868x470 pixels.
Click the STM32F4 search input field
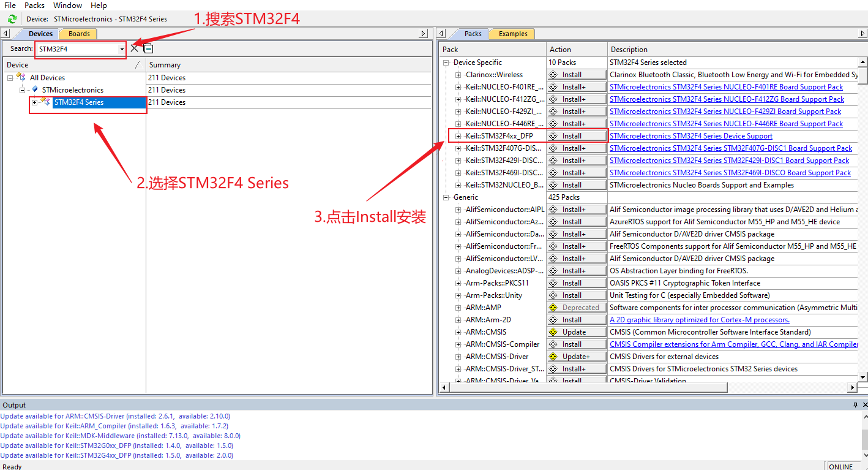pos(77,49)
